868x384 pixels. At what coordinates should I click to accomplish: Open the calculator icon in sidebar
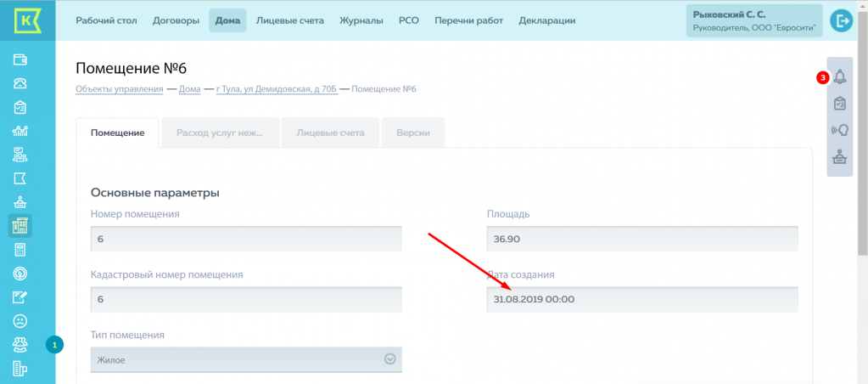[20, 250]
